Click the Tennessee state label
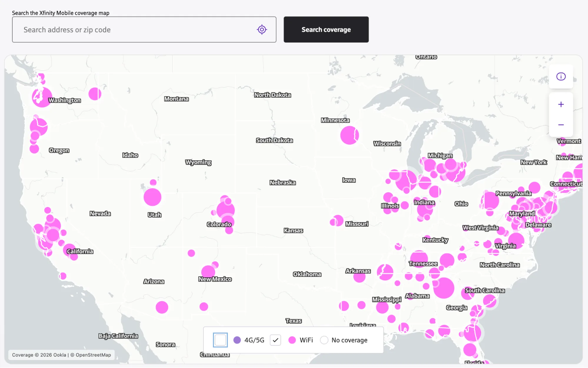This screenshot has height=368, width=588. 423,264
